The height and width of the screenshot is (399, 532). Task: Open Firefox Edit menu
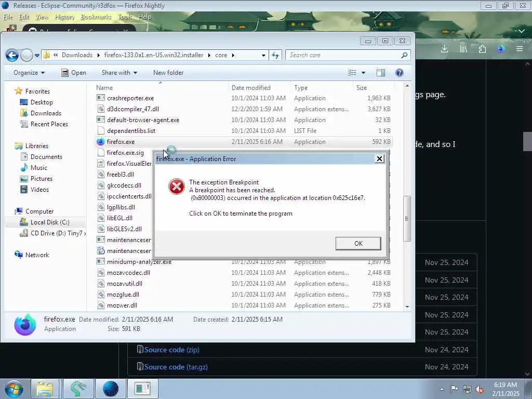[24, 17]
